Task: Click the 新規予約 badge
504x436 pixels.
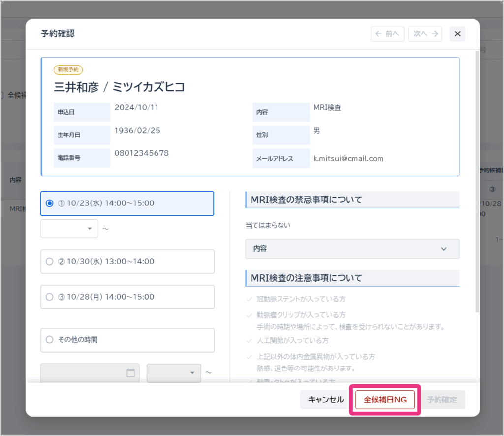Action: (68, 70)
